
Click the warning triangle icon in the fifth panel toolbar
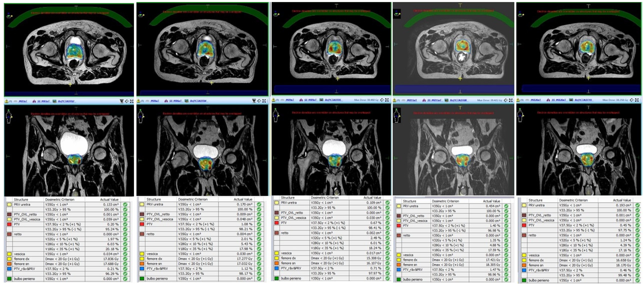tap(518, 100)
